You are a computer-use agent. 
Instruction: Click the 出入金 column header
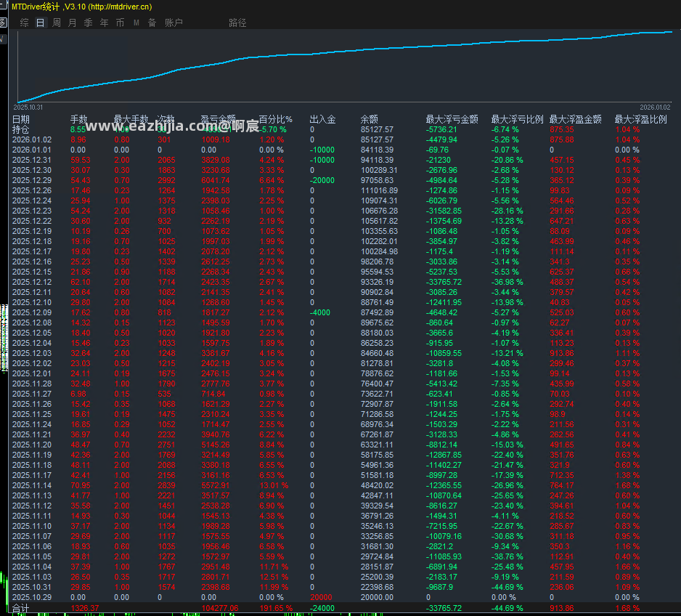tap(322, 119)
